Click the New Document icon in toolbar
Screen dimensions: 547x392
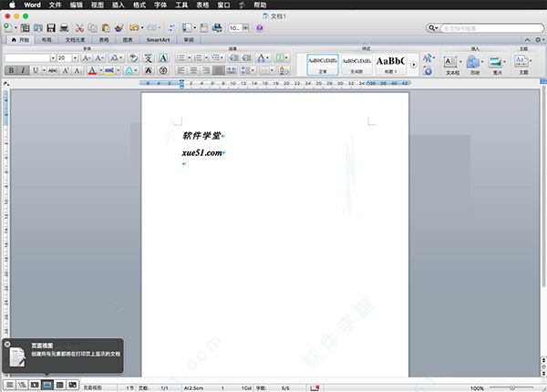(x=7, y=27)
